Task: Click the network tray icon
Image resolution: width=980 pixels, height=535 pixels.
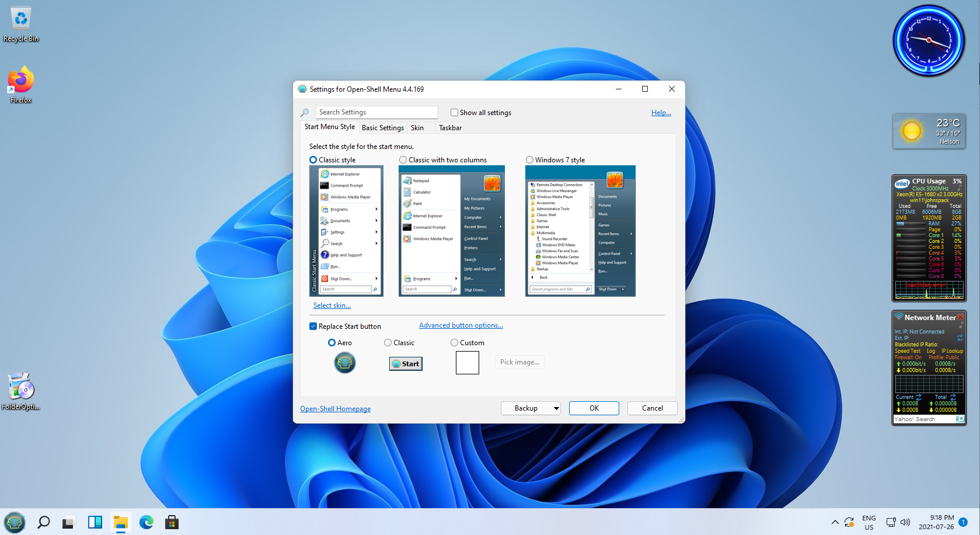Action: pos(891,522)
